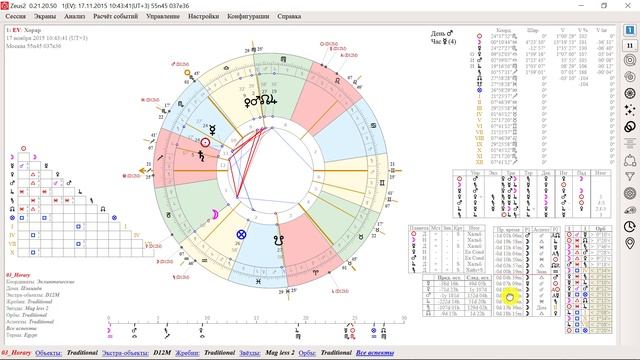Click the "Час ☿ (4)" hour ruler label
640x360 pixels.
tap(444, 41)
